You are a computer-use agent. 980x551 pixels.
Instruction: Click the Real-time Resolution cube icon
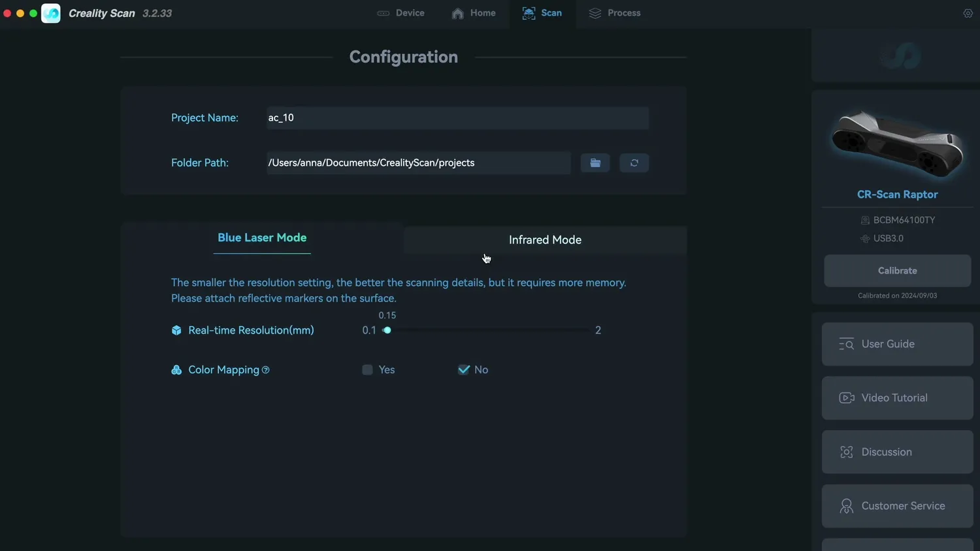176,330
